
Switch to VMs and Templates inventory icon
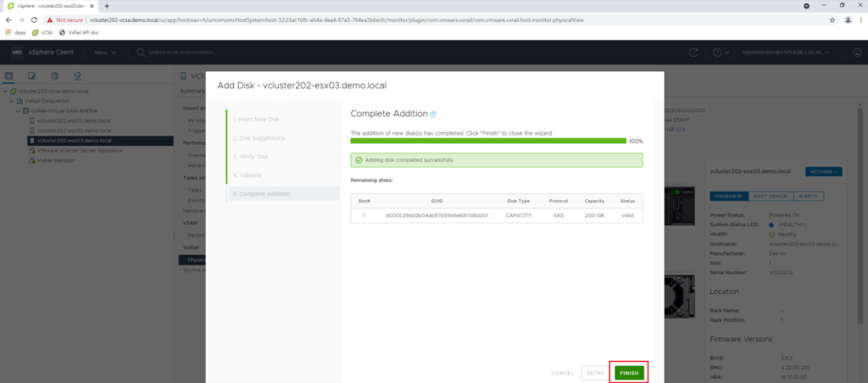tap(31, 75)
